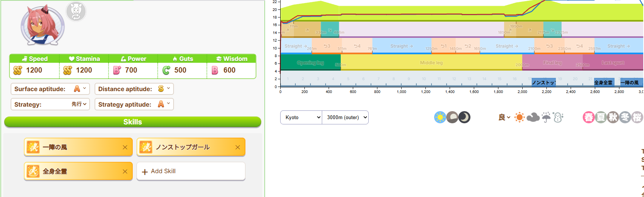Remove the 全身全霊 skill
The image size is (644, 197).
tap(125, 172)
